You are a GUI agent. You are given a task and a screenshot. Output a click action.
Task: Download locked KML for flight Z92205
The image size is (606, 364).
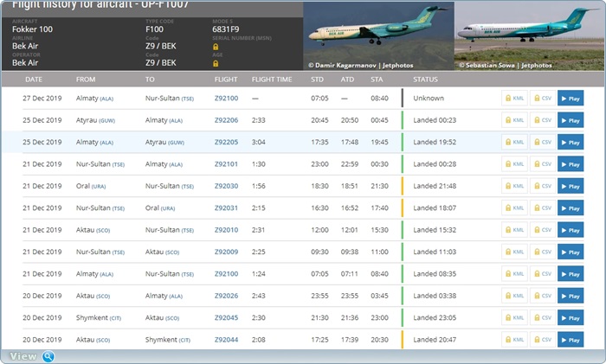[x=514, y=142]
